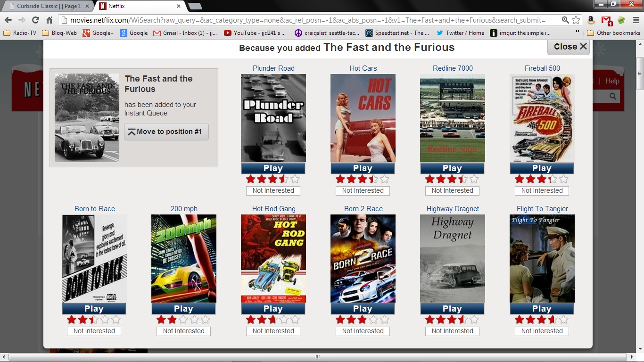Image resolution: width=644 pixels, height=362 pixels.
Task: Open the imgur bookmark
Action: 520,33
